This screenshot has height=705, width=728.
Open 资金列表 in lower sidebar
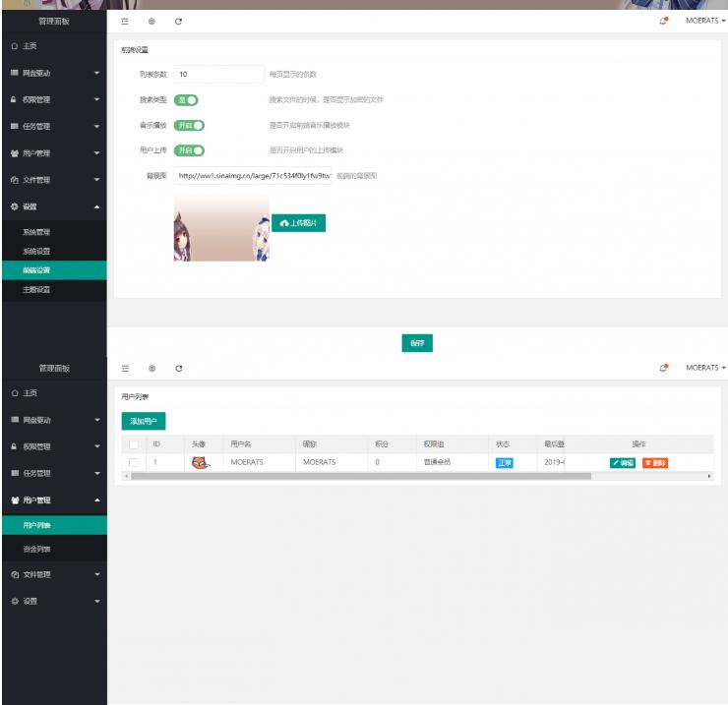tap(54, 549)
